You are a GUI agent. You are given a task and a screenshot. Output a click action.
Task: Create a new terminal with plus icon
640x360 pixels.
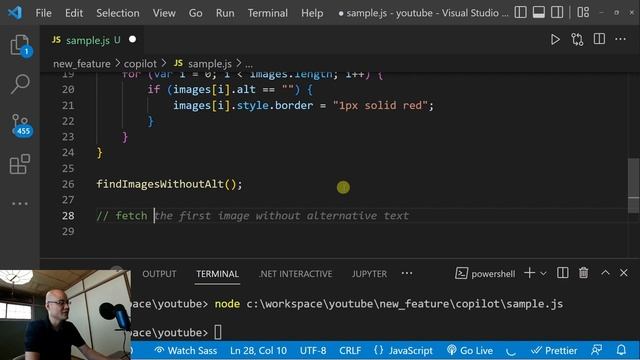click(529, 273)
